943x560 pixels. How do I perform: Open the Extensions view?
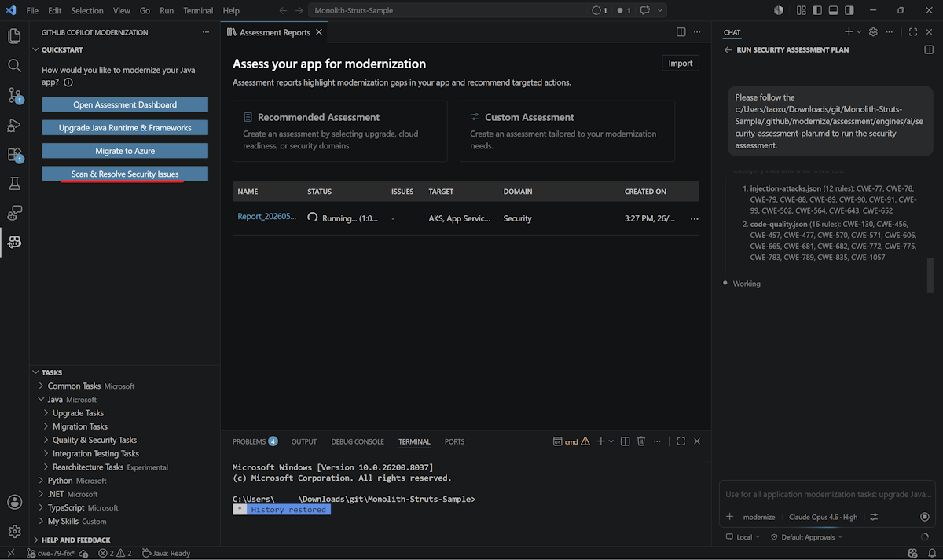pos(14,154)
